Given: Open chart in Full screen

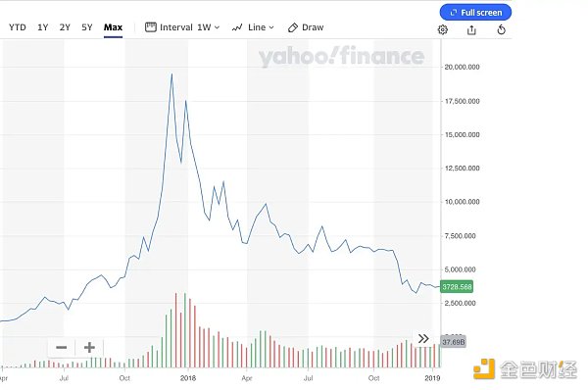Looking at the screenshot, I should coord(475,13).
